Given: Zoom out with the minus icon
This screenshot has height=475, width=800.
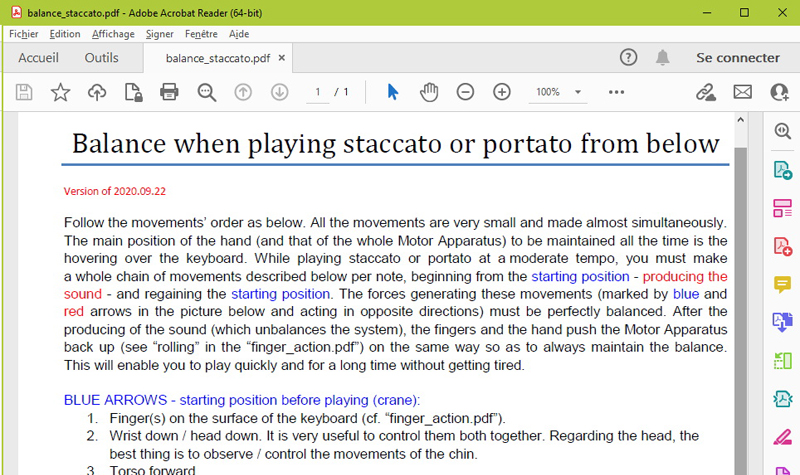Looking at the screenshot, I should click(x=465, y=92).
